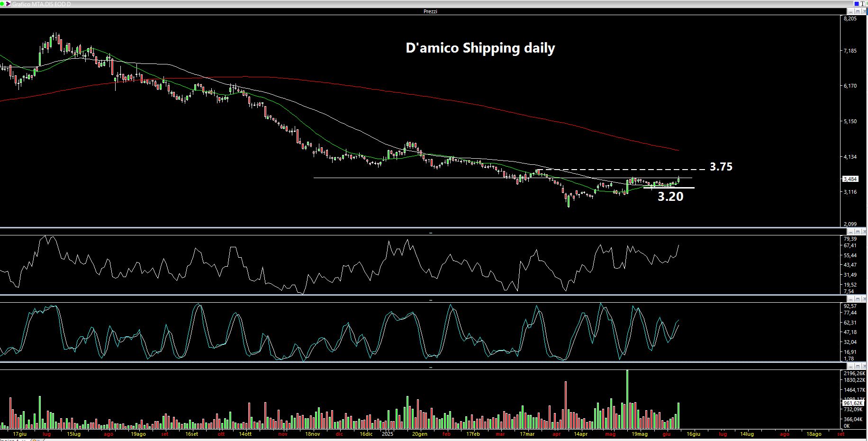Click price axis value 5,150
Viewport: 868px width, 441px height.
pos(850,121)
